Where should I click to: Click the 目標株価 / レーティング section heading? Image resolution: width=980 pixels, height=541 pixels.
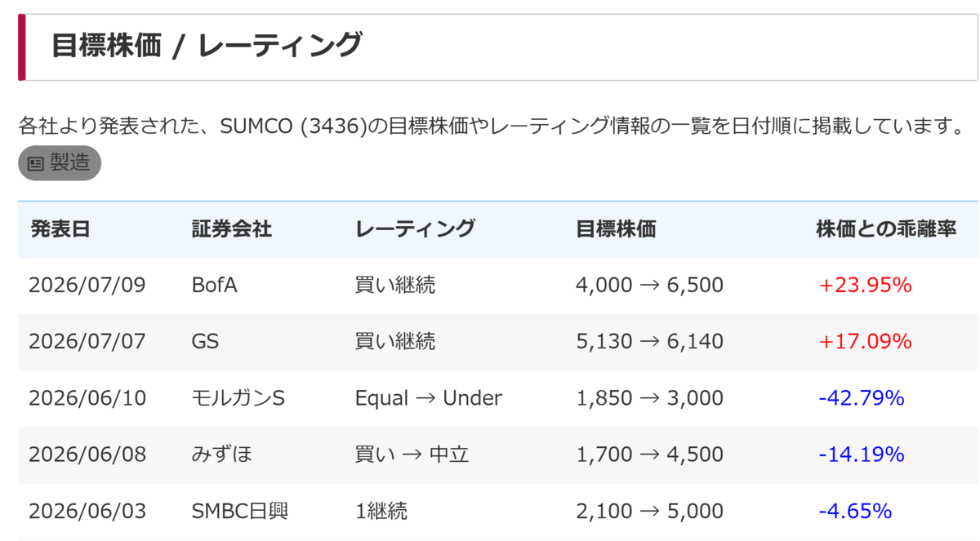click(x=207, y=46)
